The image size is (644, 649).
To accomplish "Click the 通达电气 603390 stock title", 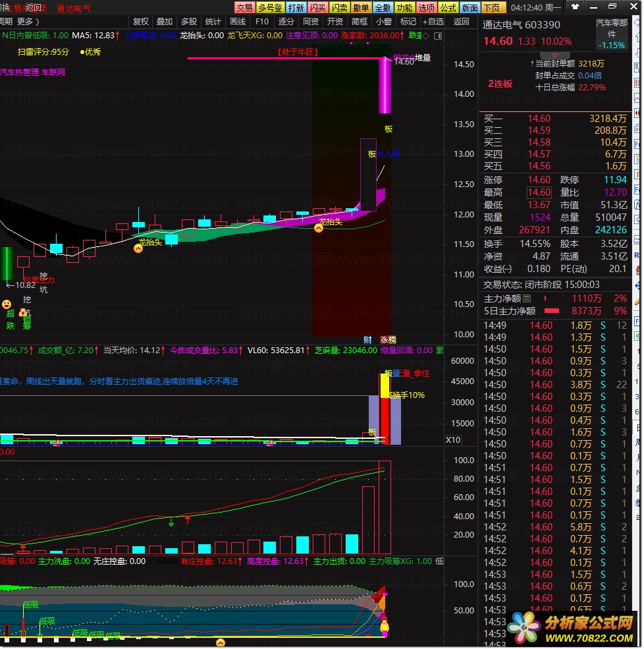I will pyautogui.click(x=521, y=25).
